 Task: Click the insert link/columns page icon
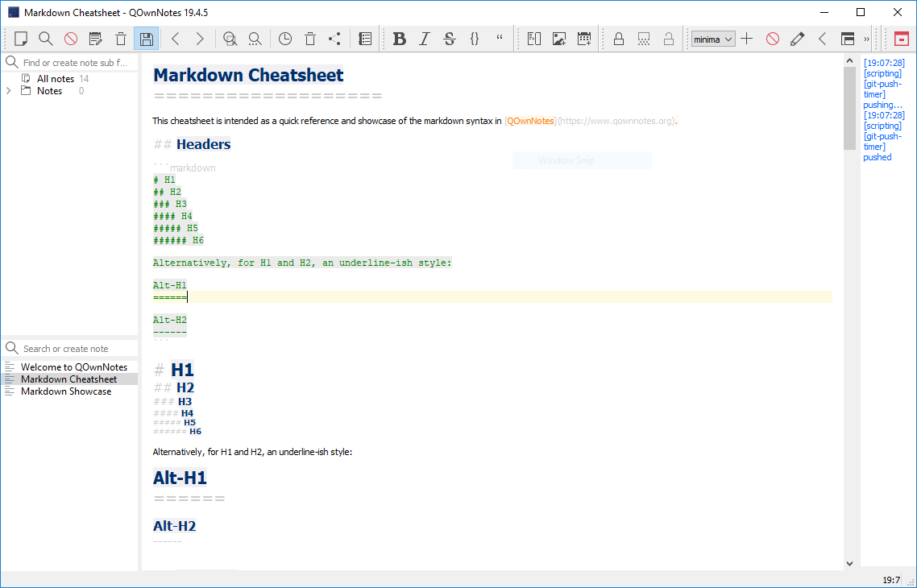pyautogui.click(x=534, y=39)
